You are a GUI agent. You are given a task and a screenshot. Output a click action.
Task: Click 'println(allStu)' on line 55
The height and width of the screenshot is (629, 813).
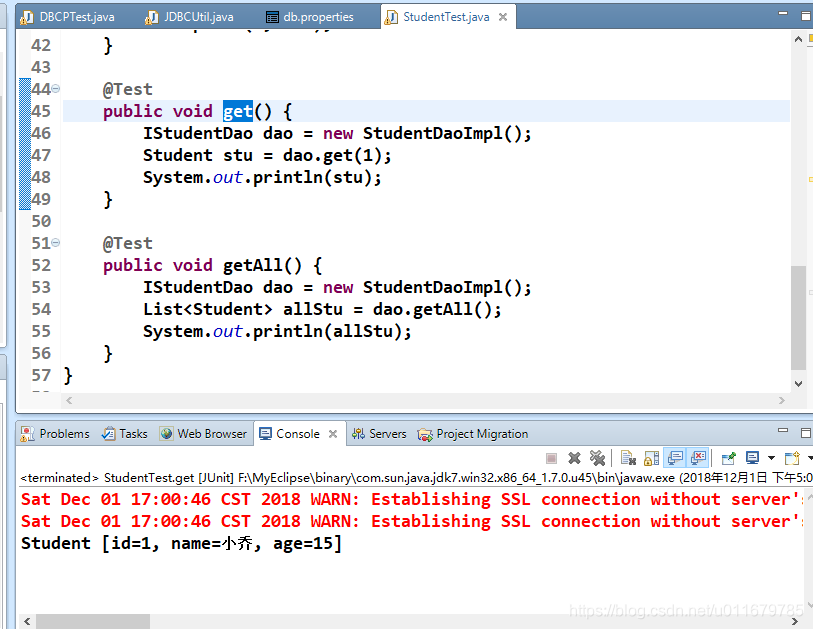point(327,331)
